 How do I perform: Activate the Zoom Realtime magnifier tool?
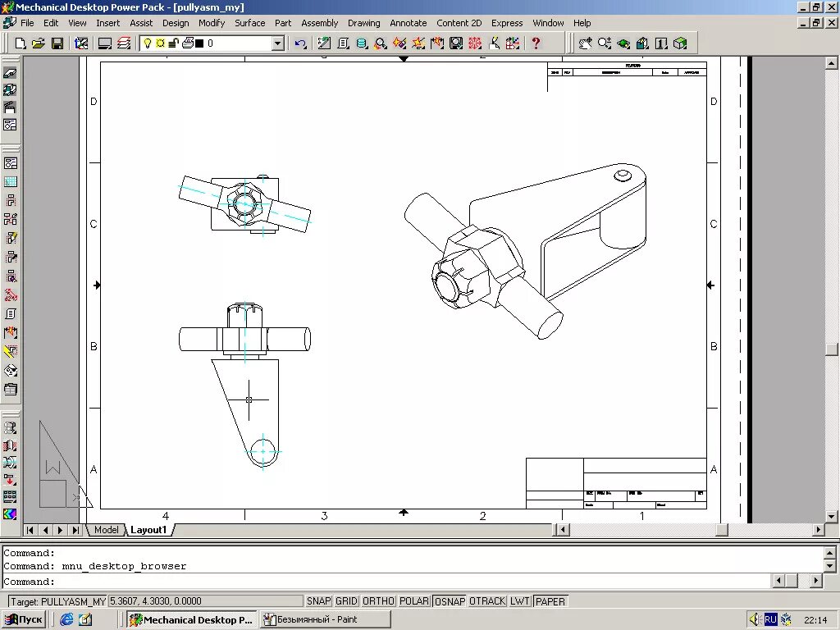[x=605, y=43]
